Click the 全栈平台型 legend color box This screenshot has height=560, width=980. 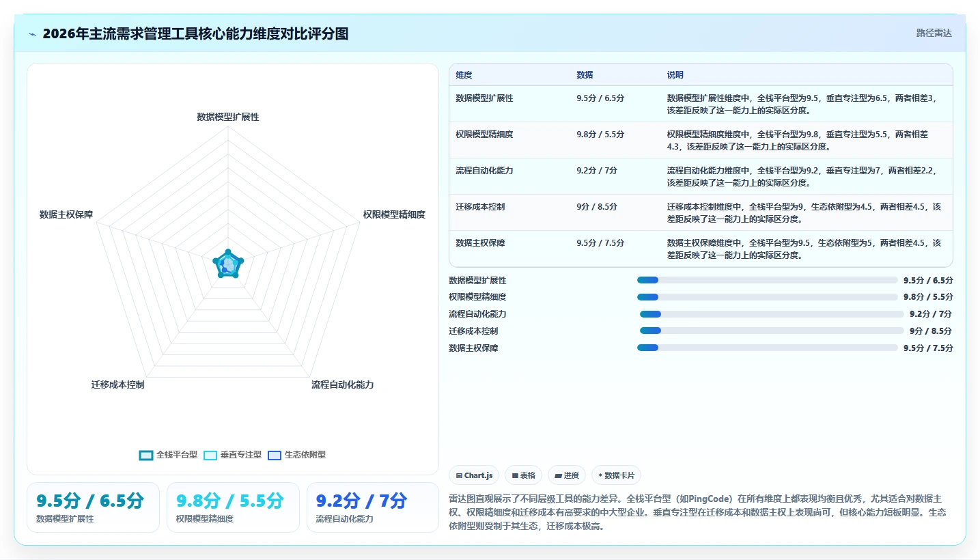click(145, 456)
